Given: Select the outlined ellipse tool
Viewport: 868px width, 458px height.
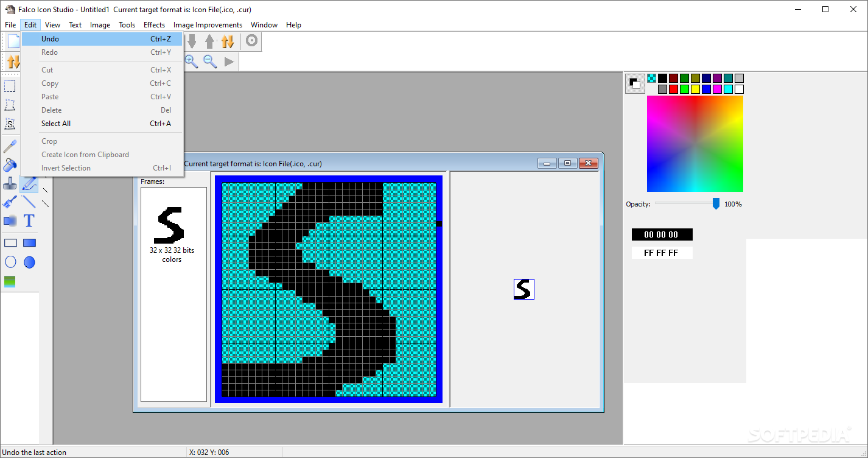Looking at the screenshot, I should click(x=10, y=262).
